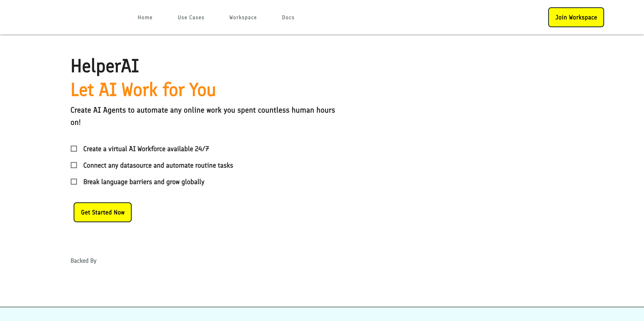Click the HelperAI heading

coord(105,66)
